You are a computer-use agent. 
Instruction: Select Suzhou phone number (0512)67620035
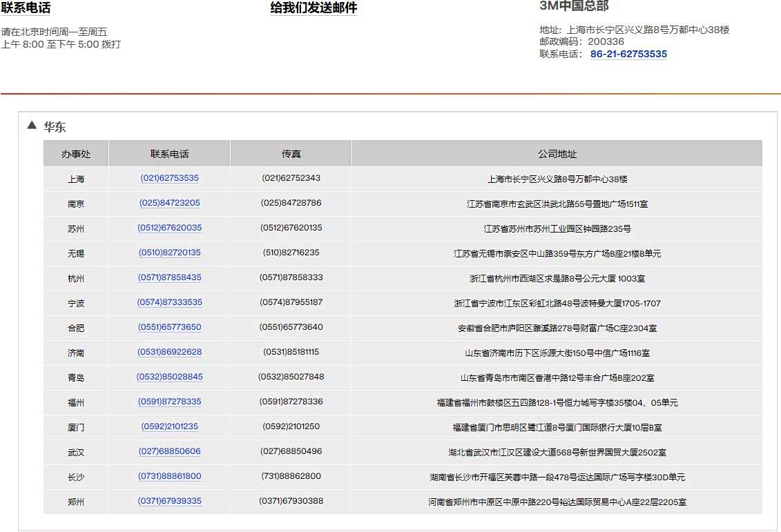click(x=169, y=228)
